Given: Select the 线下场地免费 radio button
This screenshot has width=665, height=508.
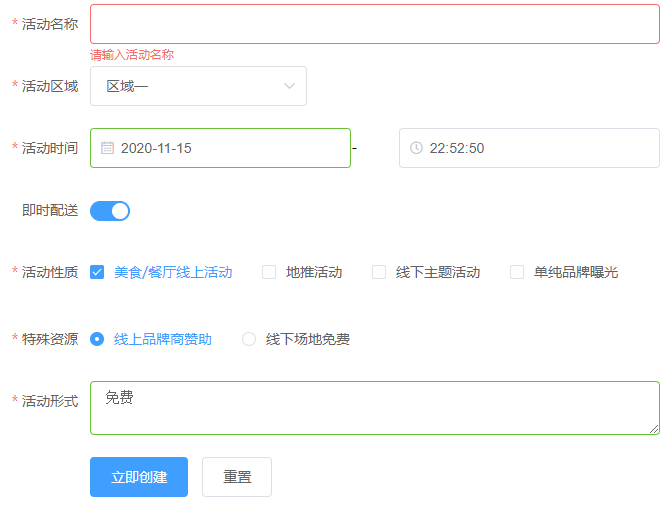Looking at the screenshot, I should coord(249,339).
